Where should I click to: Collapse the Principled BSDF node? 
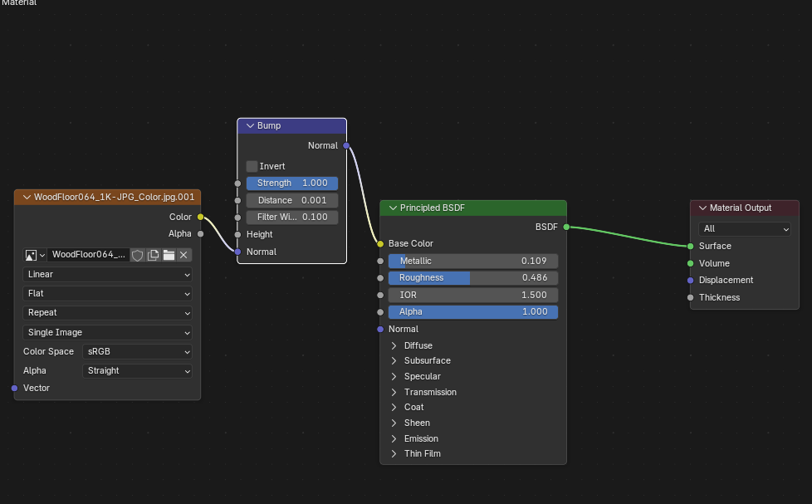pos(393,208)
